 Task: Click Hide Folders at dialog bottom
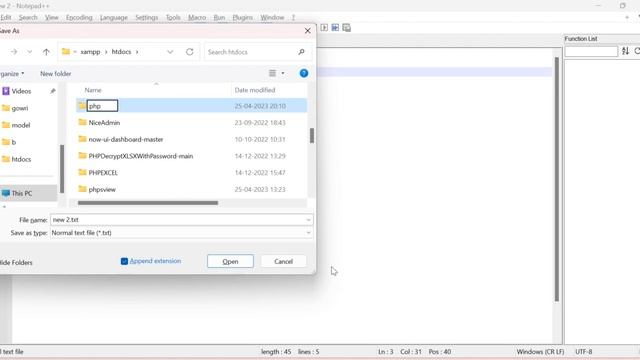click(x=16, y=262)
